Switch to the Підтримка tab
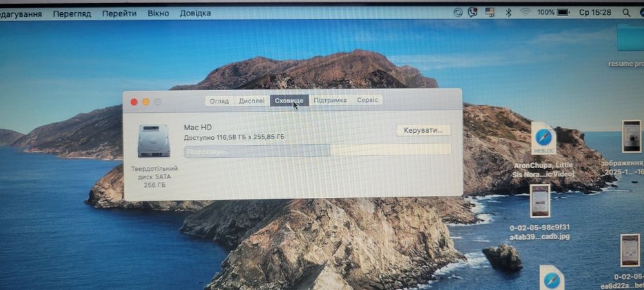Image resolution: width=644 pixels, height=290 pixels. coord(330,101)
